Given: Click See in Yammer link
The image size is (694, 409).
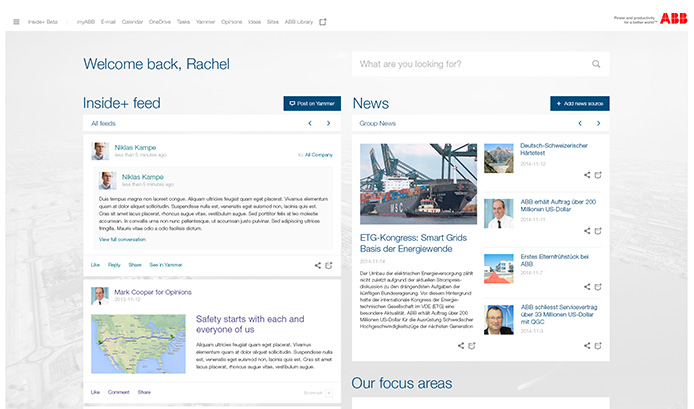Looking at the screenshot, I should (x=166, y=265).
